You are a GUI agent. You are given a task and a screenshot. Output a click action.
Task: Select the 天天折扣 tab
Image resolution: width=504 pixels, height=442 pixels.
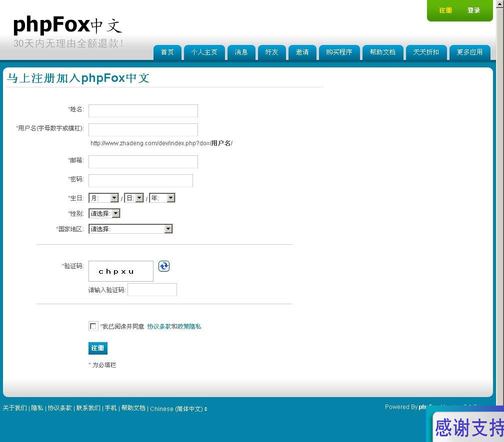click(x=426, y=52)
